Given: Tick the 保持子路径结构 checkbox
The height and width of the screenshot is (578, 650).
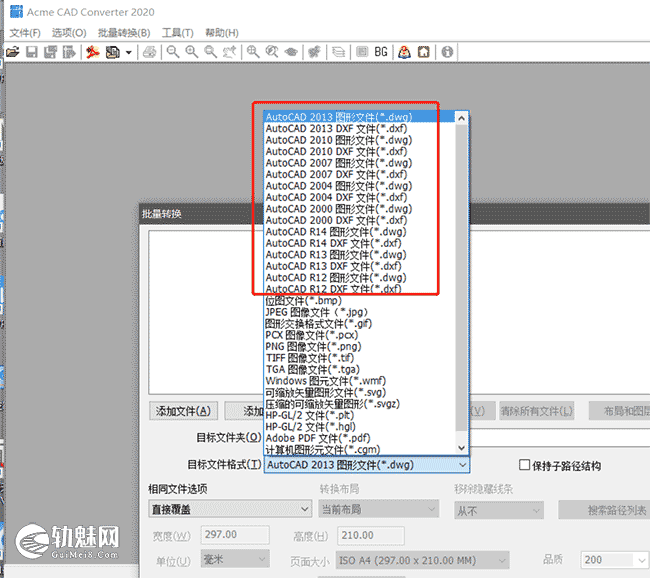Looking at the screenshot, I should (x=524, y=465).
